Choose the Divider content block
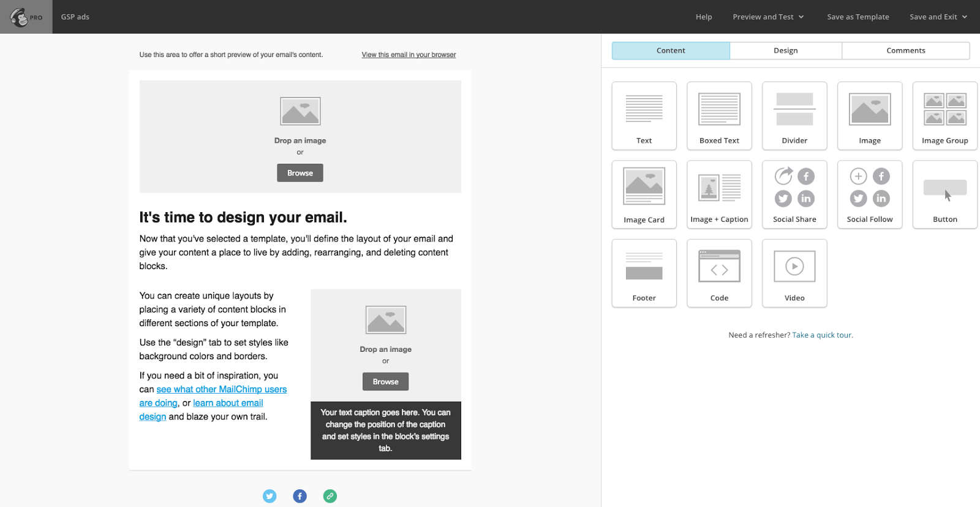 click(794, 116)
